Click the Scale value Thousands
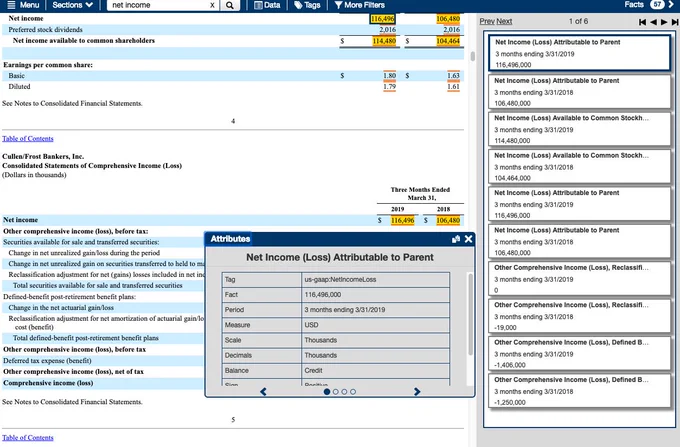This screenshot has height=447, width=680. [320, 340]
